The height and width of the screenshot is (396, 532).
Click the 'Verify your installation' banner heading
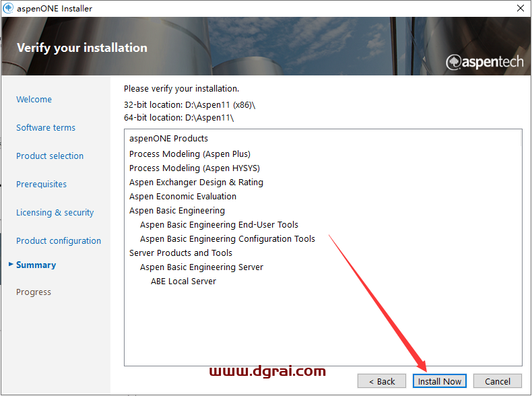(x=82, y=48)
